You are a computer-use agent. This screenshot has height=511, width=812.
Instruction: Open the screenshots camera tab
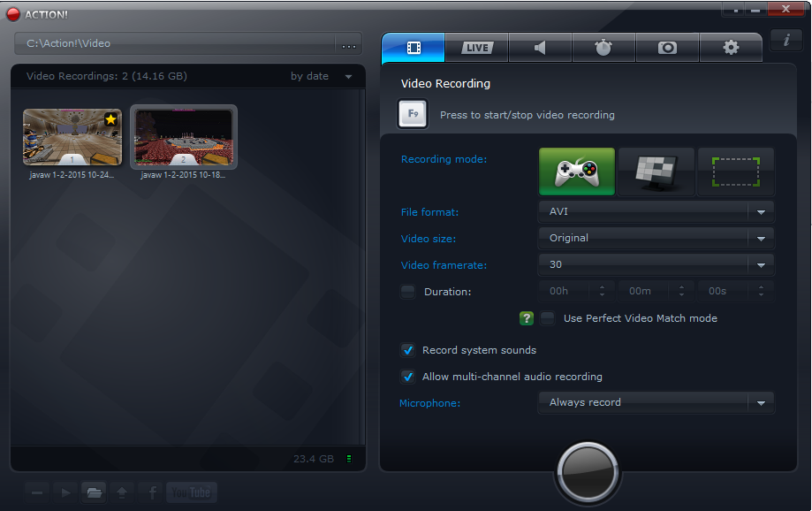click(x=667, y=49)
